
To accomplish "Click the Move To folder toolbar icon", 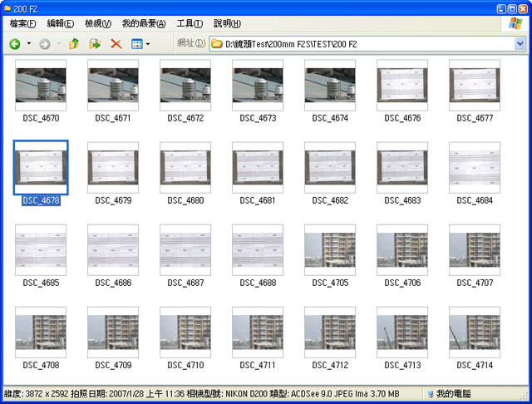I will coord(95,44).
